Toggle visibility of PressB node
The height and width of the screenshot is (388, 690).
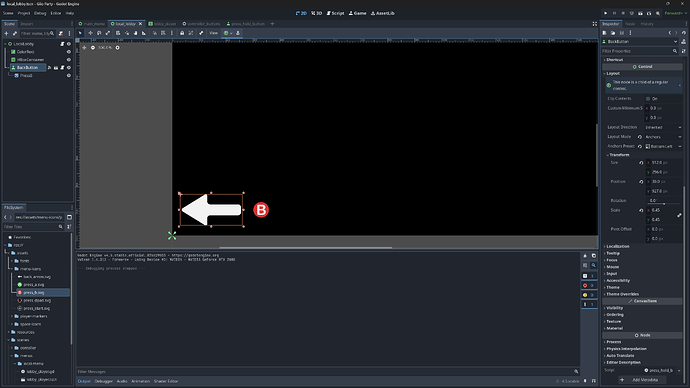click(x=69, y=76)
